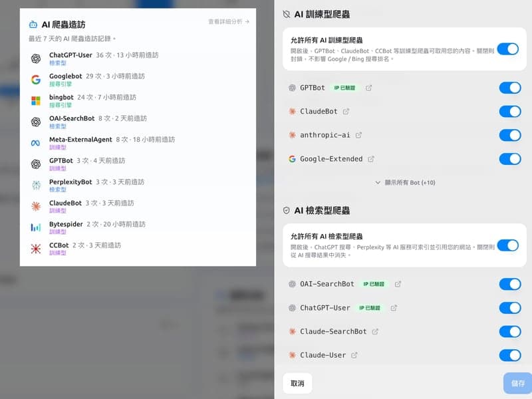Click the CCBot red asterisk icon
This screenshot has width=532, height=399.
36,249
